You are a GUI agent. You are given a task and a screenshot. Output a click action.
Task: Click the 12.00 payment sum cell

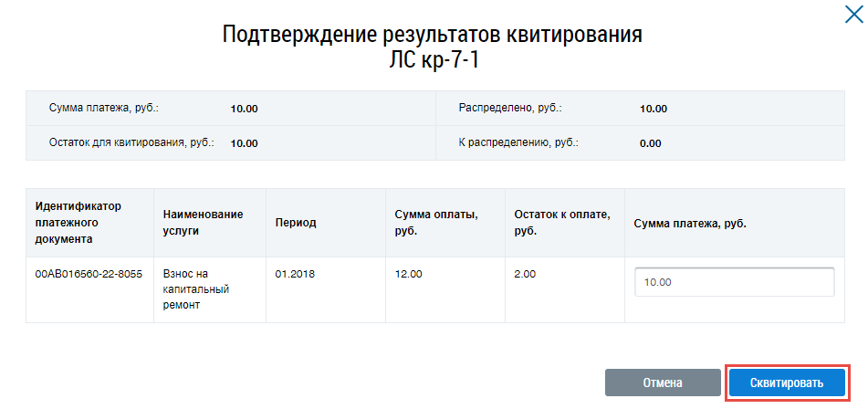tap(408, 274)
